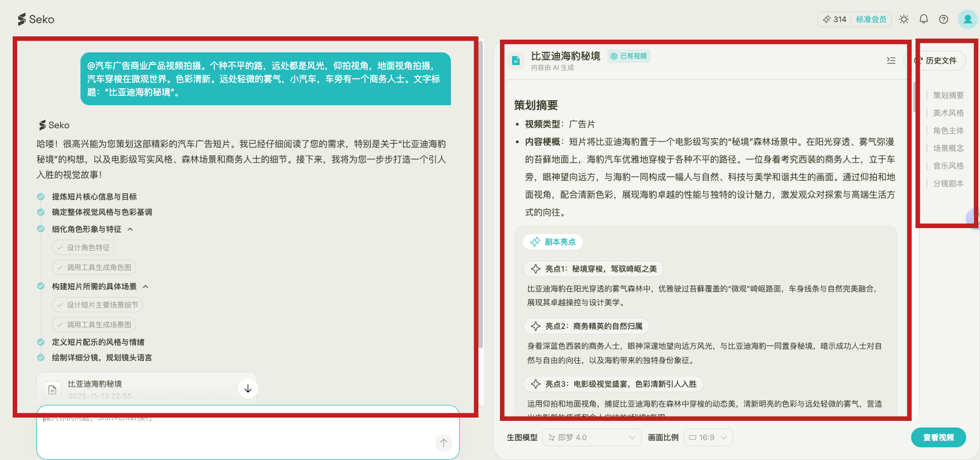Open 生图模型 即梦 4.0 dropdown

[592, 437]
